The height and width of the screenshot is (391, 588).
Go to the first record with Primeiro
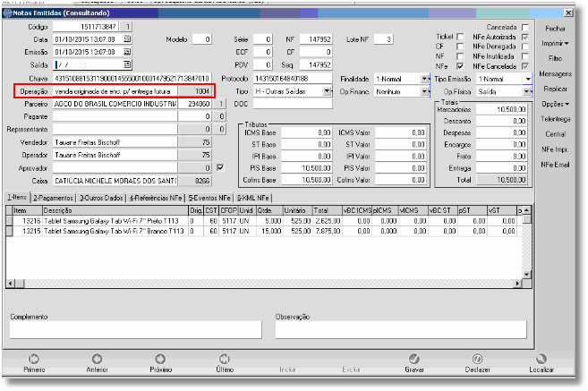(34, 363)
